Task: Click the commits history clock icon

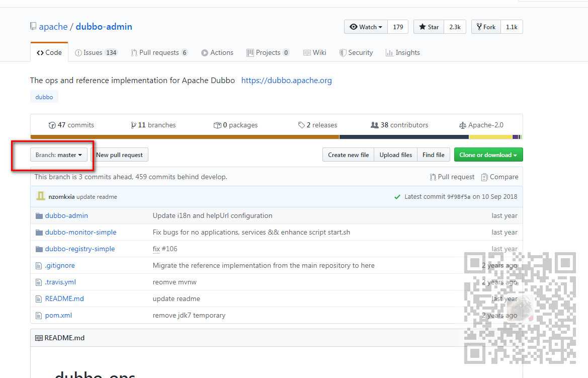Action: pos(52,125)
